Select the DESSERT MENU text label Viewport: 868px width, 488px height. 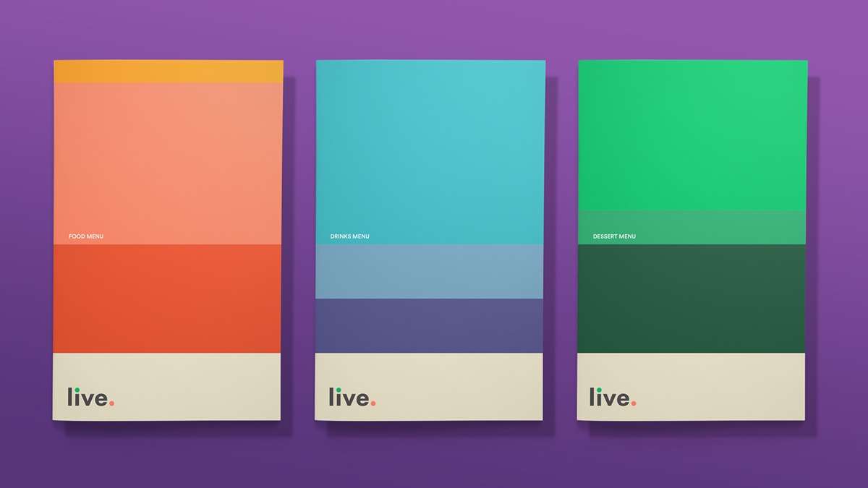614,236
